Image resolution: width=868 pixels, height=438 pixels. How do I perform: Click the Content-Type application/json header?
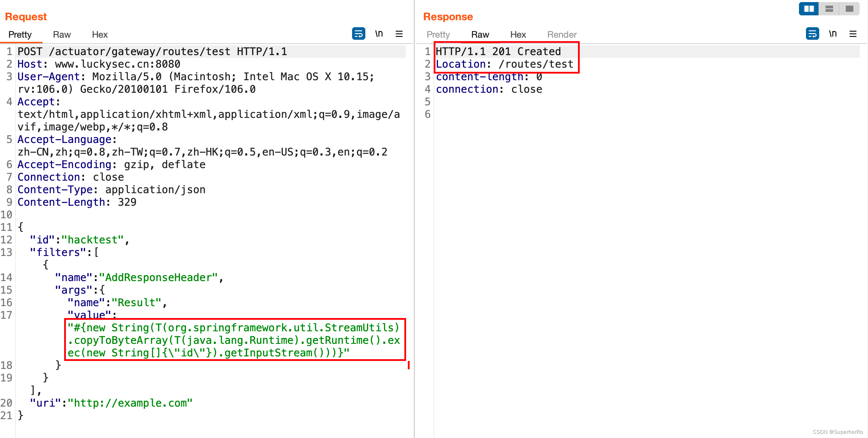112,190
